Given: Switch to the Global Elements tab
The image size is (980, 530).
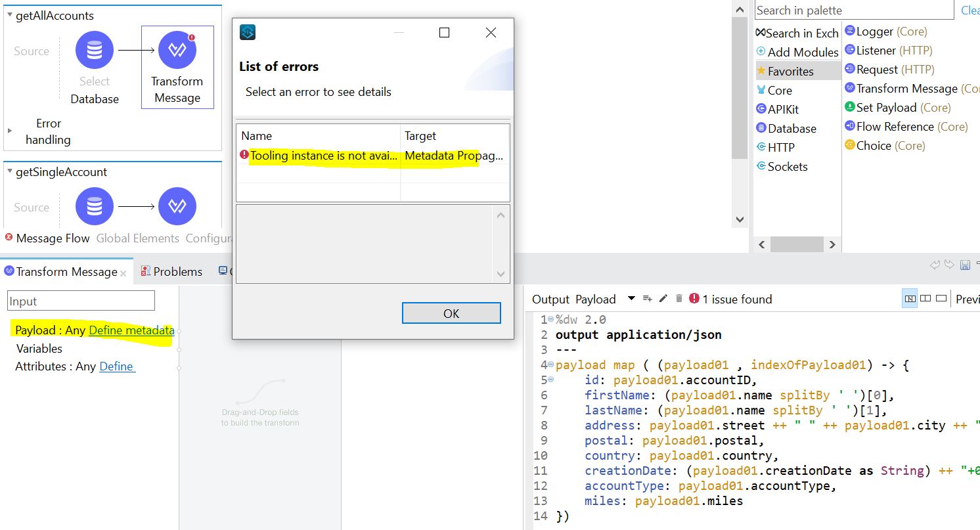Looking at the screenshot, I should click(x=137, y=238).
